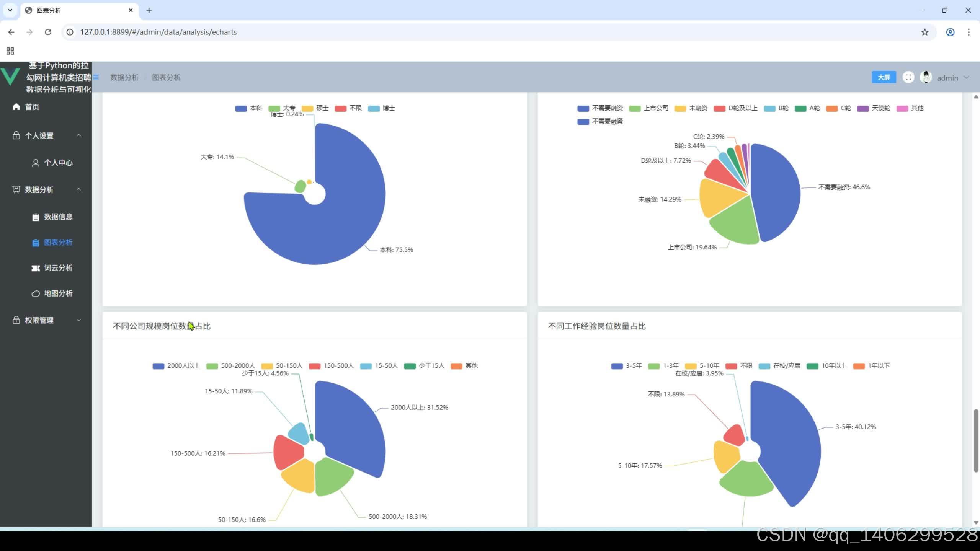Open the tab search dropdown arrow
980x551 pixels.
(10, 10)
